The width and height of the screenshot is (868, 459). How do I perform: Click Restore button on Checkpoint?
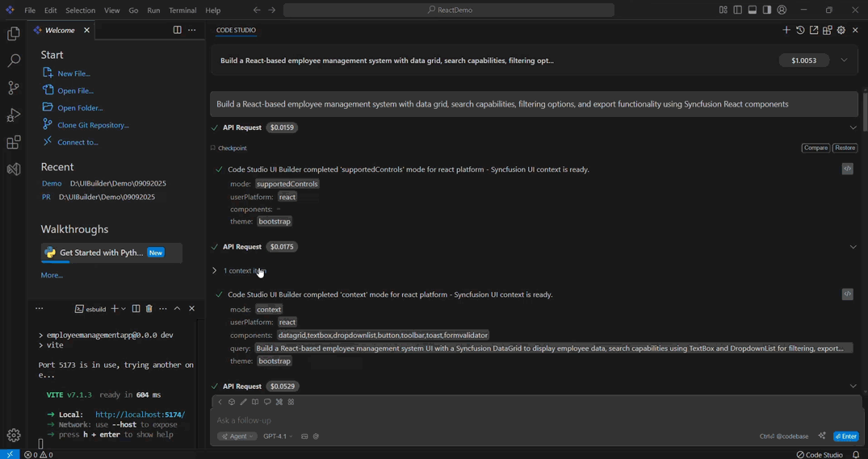coord(845,148)
